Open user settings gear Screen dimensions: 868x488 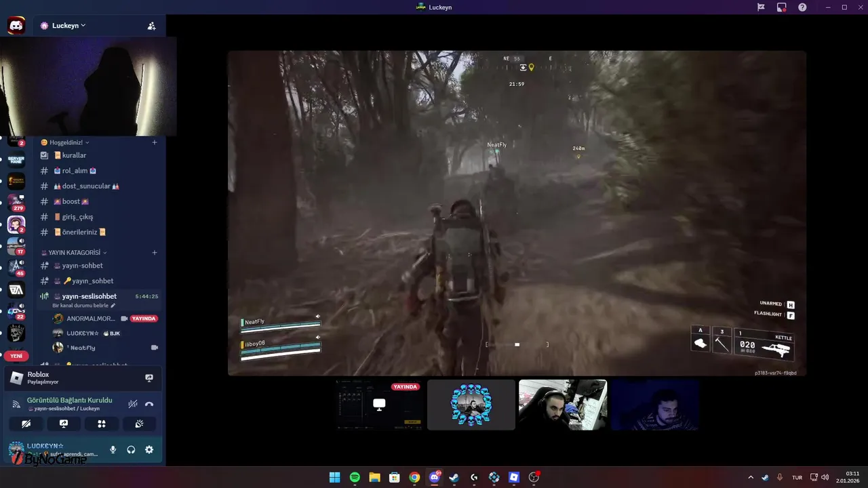coord(149,449)
